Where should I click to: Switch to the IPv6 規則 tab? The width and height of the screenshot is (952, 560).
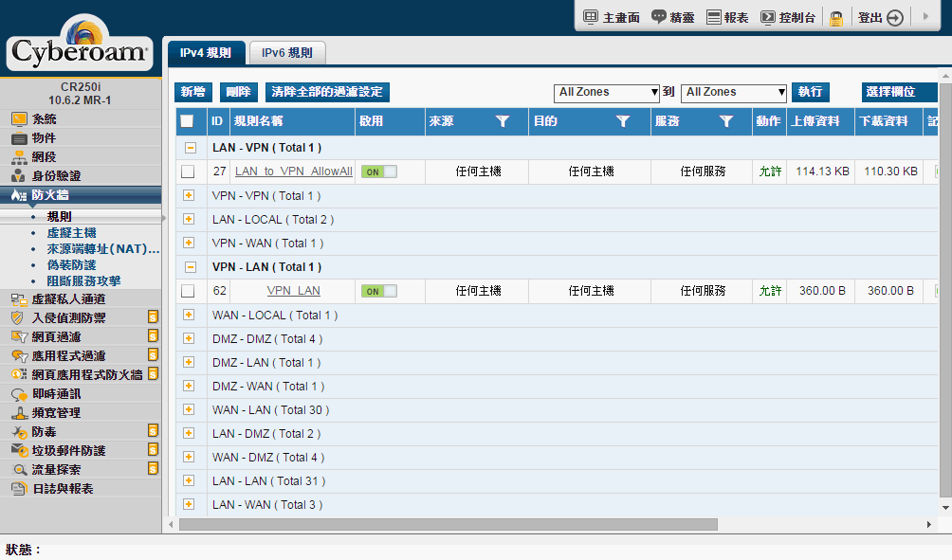coord(287,53)
